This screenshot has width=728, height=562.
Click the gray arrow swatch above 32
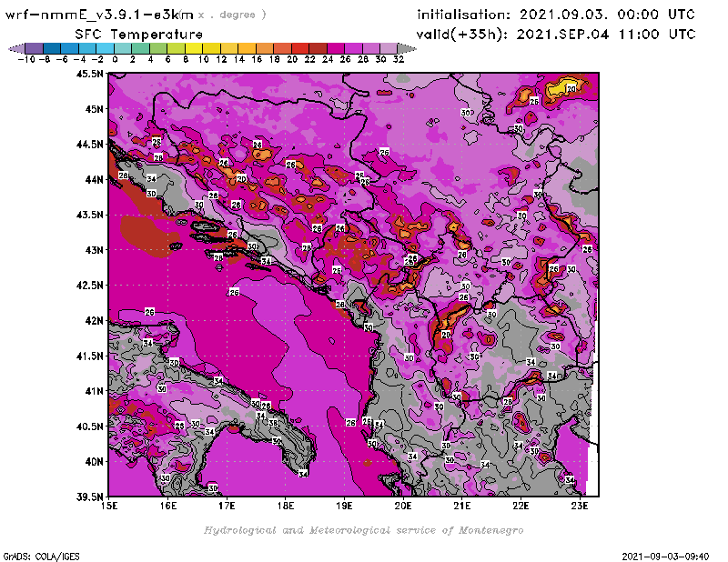point(407,48)
